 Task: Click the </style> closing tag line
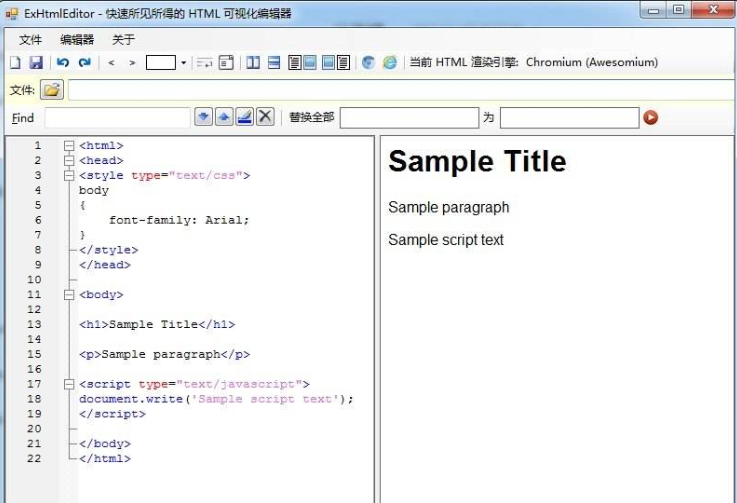coord(109,250)
